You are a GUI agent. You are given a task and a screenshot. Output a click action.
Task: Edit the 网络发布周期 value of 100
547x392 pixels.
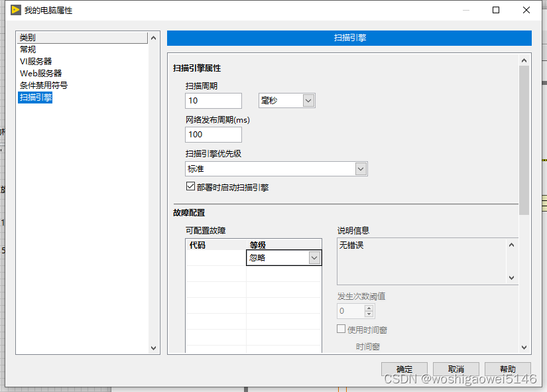(212, 134)
